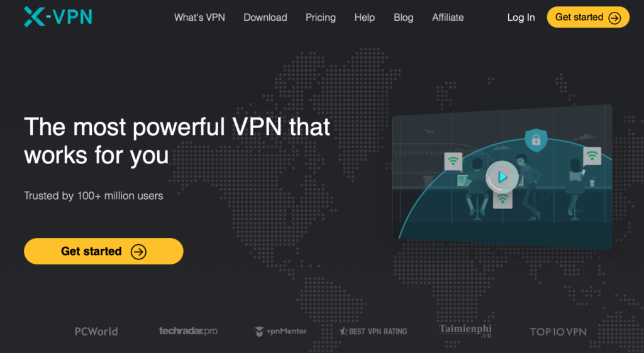Click the video illustration thumbnail
The height and width of the screenshot is (353, 644).
502,176
